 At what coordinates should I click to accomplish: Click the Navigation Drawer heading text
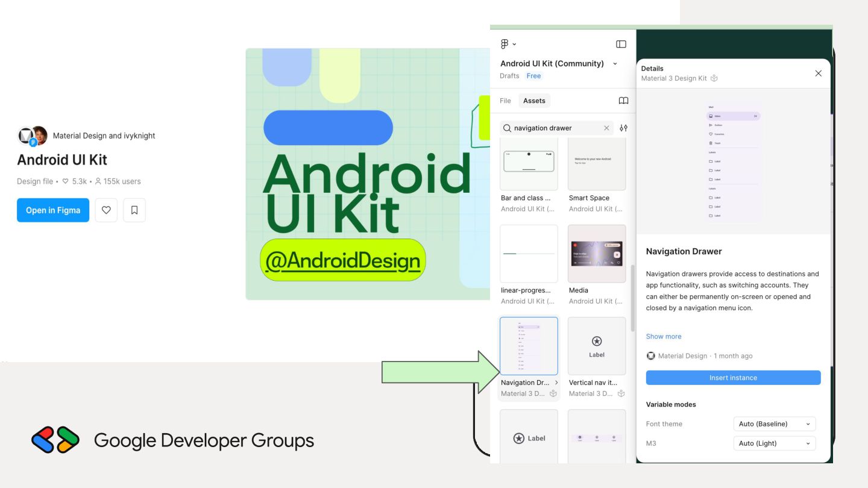684,251
